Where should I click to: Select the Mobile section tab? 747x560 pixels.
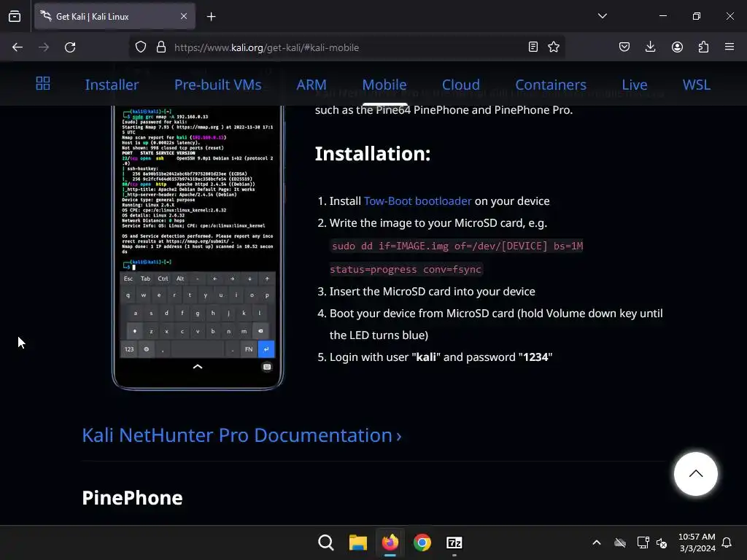(x=384, y=85)
